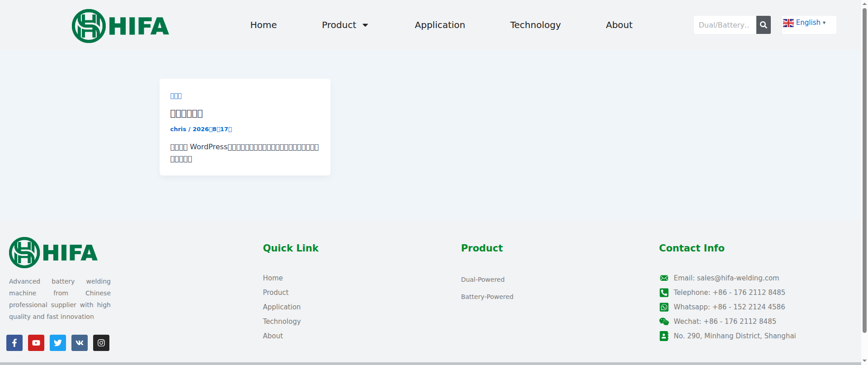Open the English language selector

click(808, 23)
